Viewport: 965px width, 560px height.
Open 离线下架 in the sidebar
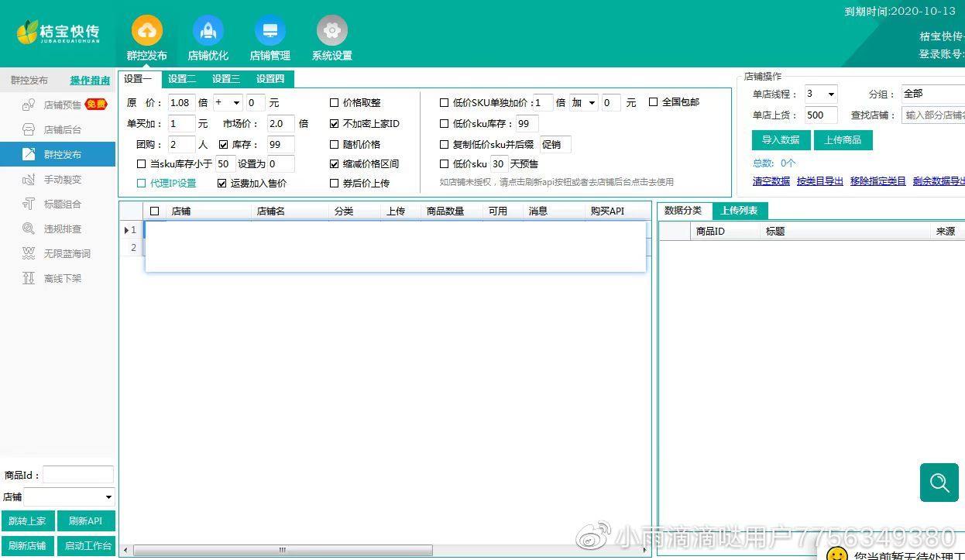pos(62,279)
